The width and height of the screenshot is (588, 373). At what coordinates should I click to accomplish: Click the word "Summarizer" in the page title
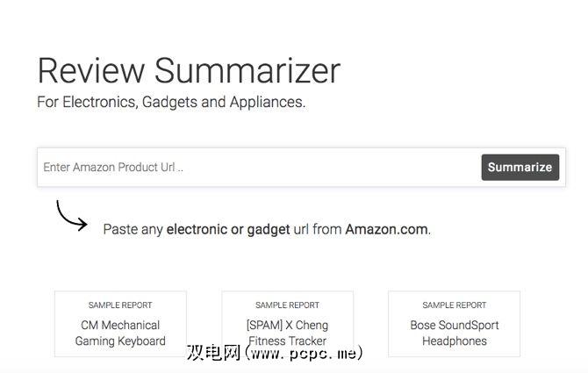(247, 70)
